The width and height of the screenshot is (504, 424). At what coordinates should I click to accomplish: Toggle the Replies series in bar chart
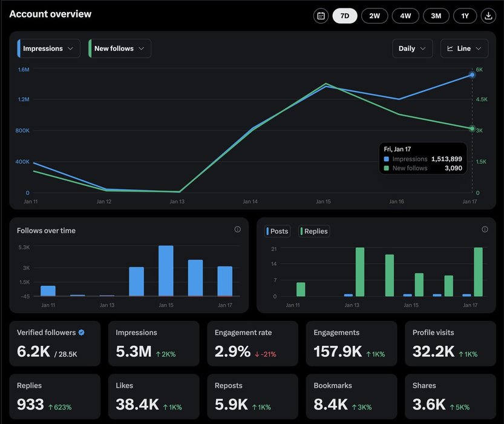tap(314, 231)
